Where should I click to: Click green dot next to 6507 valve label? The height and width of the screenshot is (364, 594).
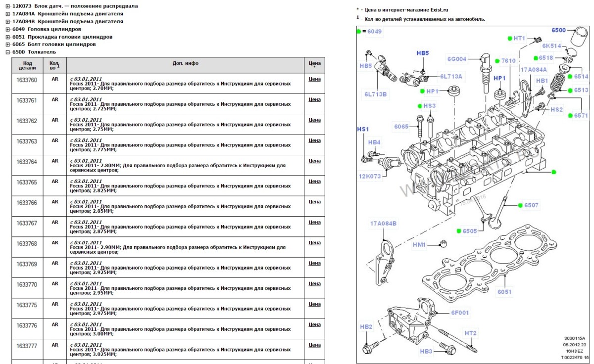(x=520, y=205)
